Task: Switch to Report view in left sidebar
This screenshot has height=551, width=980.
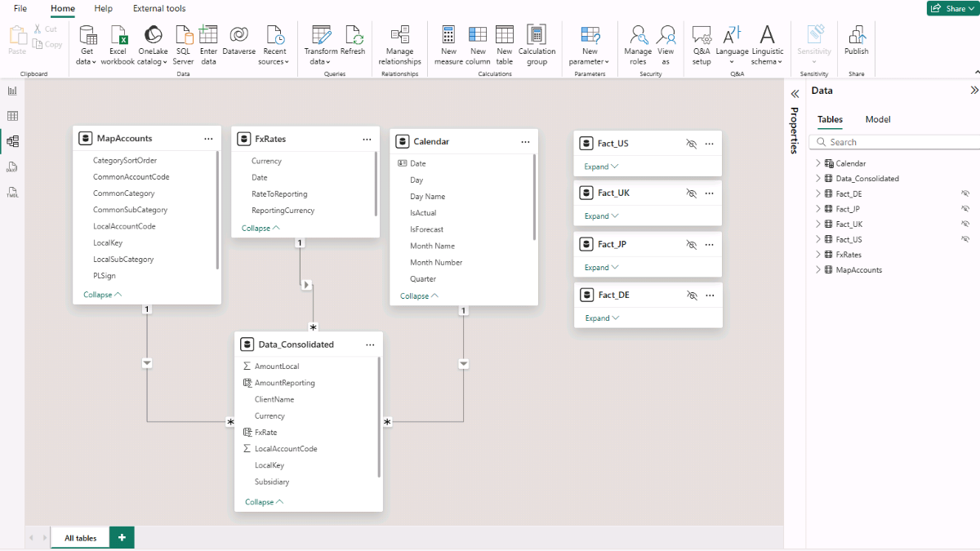Action: (x=12, y=91)
